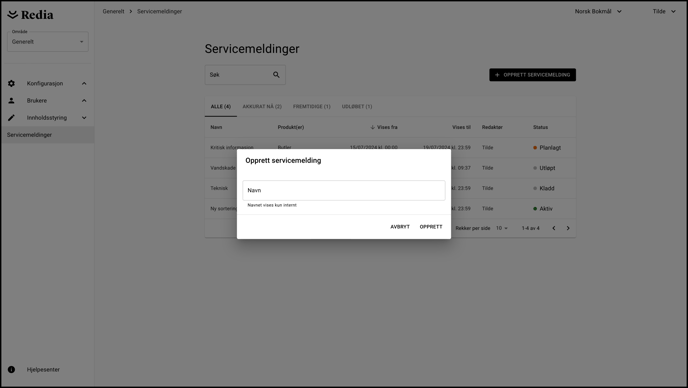Sort by the Vises fra column

(x=383, y=127)
